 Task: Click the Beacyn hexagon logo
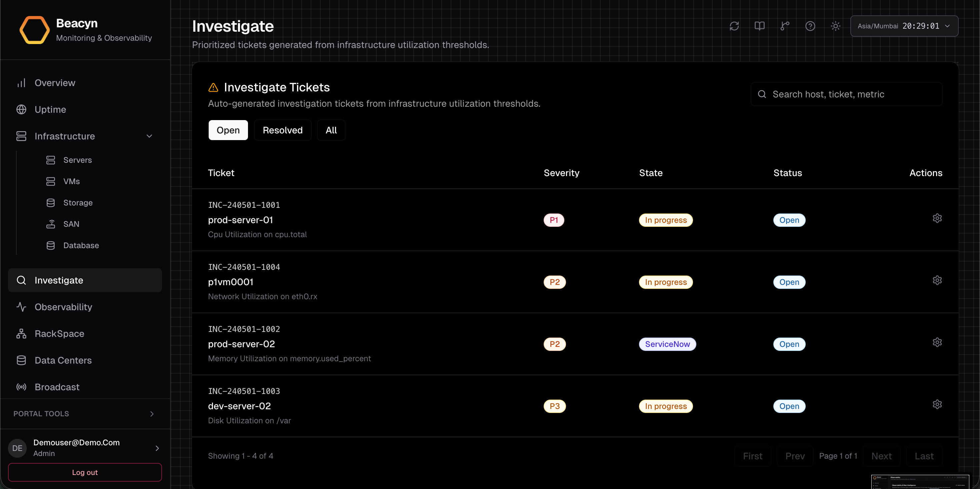click(35, 30)
